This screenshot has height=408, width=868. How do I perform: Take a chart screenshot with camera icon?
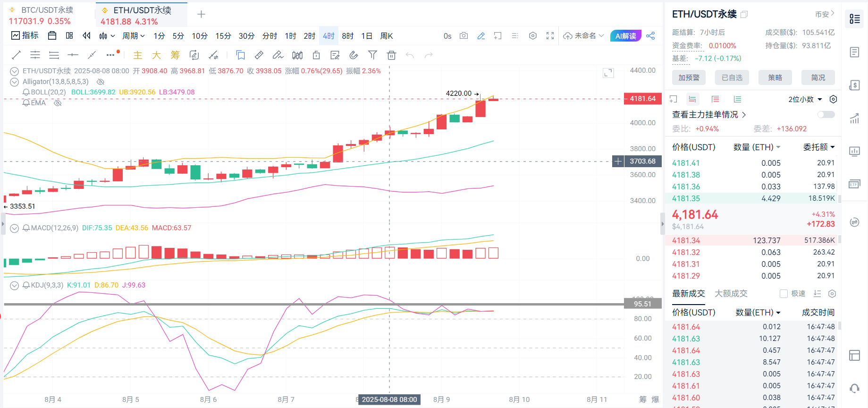tap(464, 36)
